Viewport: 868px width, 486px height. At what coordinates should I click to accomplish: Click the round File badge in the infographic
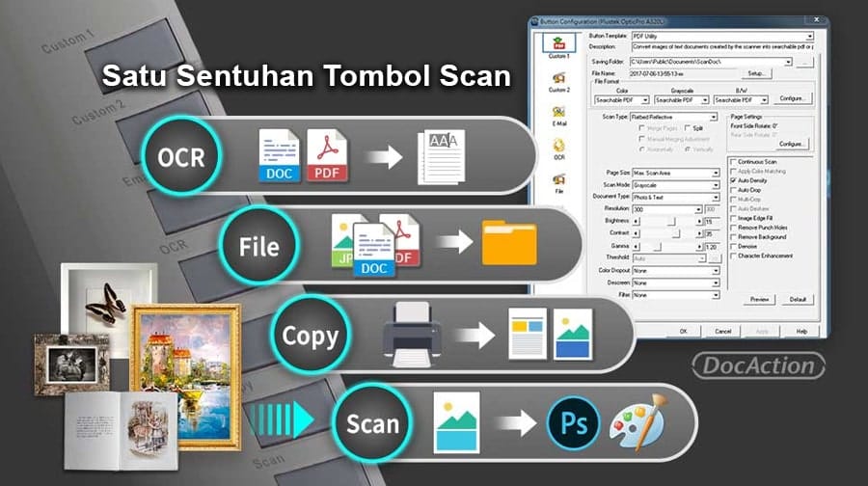[258, 246]
